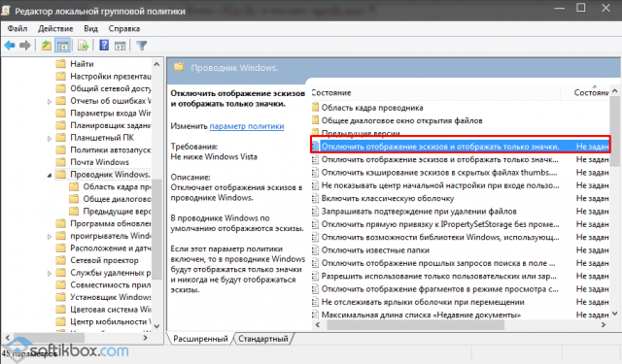Toggle the show/hide console tree icon
Viewport: 622px width, 364px height.
click(x=62, y=46)
